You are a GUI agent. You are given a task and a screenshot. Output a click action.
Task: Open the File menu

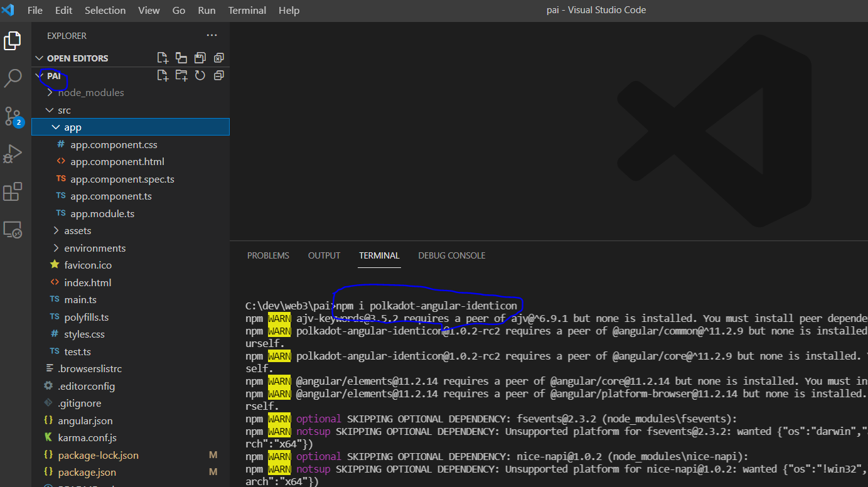tap(35, 10)
